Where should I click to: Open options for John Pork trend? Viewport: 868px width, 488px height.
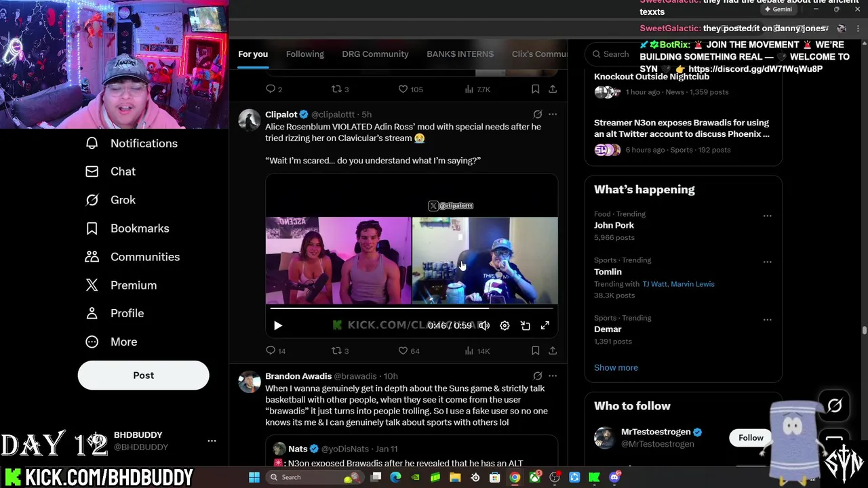click(767, 216)
